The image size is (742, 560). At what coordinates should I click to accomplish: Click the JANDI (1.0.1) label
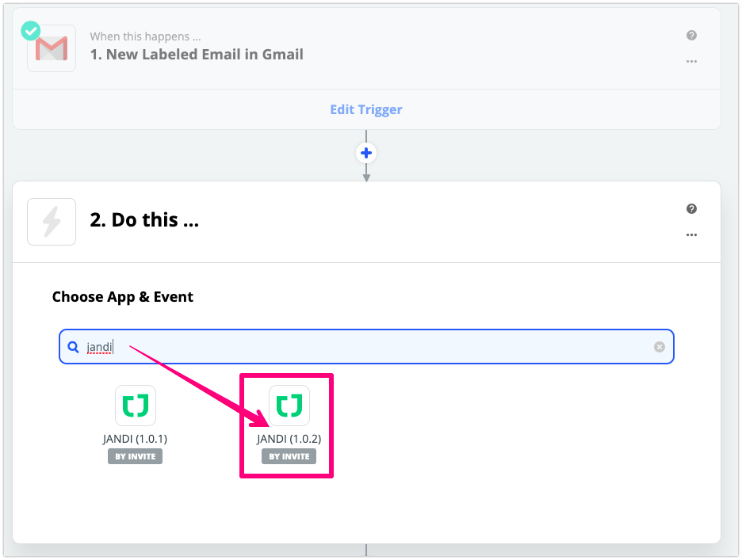[136, 439]
